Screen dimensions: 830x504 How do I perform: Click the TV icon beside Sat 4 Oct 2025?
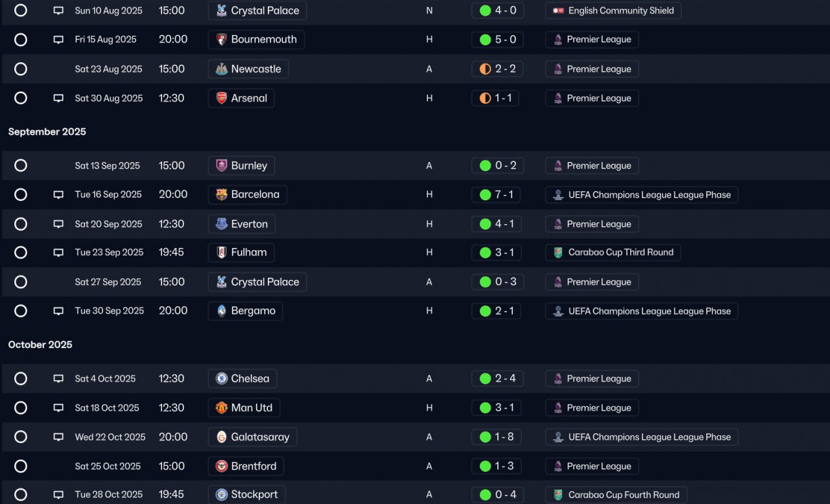click(x=58, y=379)
